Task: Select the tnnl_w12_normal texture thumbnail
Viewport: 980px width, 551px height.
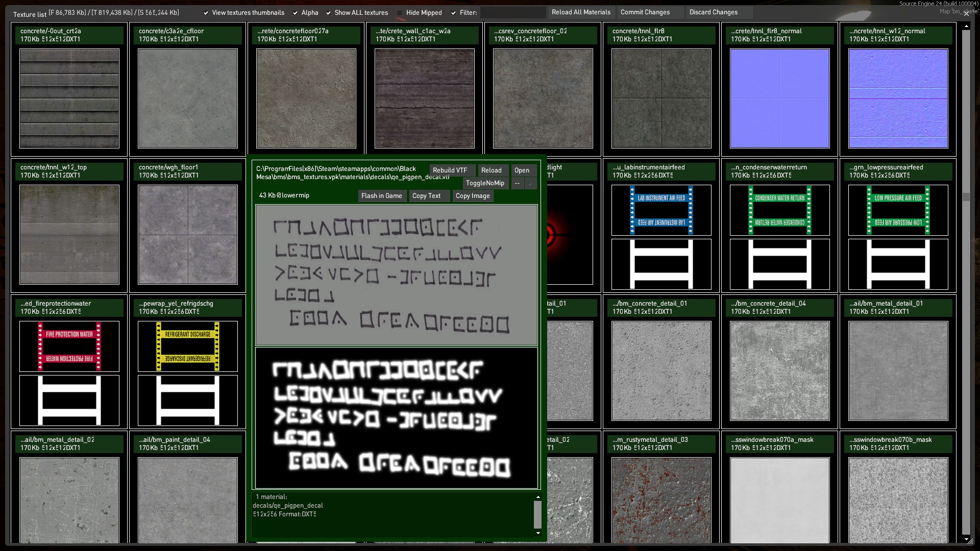Action: coord(898,98)
